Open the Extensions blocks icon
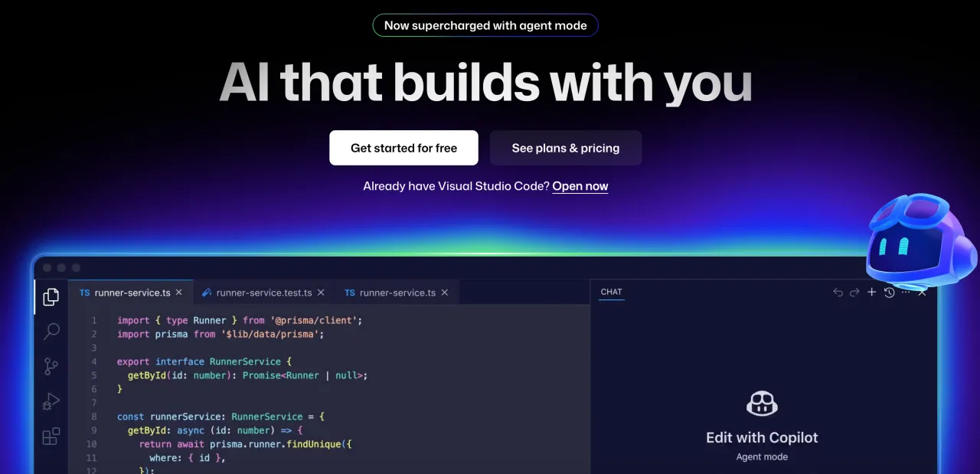Viewport: 980px width, 474px height. point(51,436)
